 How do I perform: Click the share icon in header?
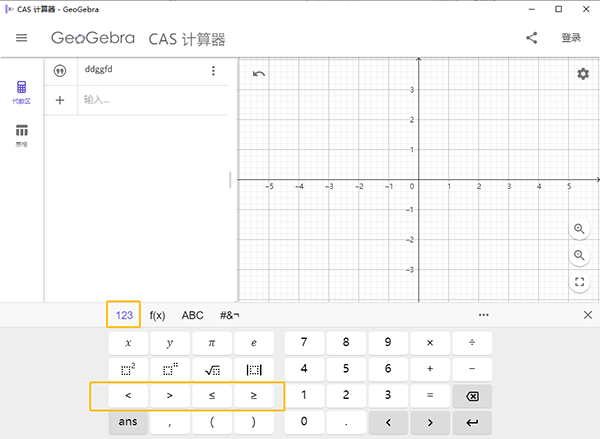532,38
